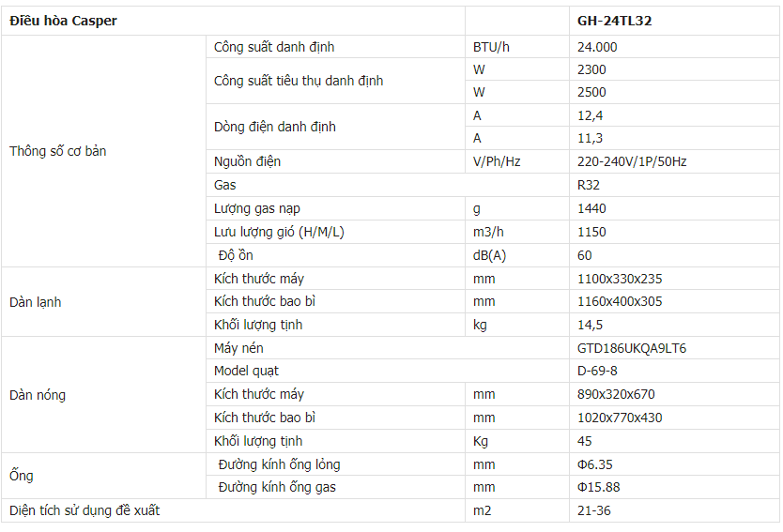Image resolution: width=783 pixels, height=532 pixels.
Task: Select the Model quạt row label
Action: [246, 371]
